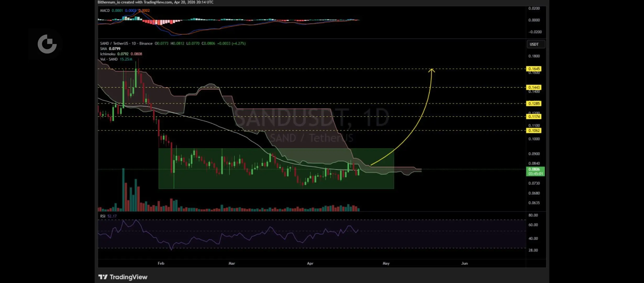Click the Apr label on time axis
644x283 pixels.
tap(310, 263)
